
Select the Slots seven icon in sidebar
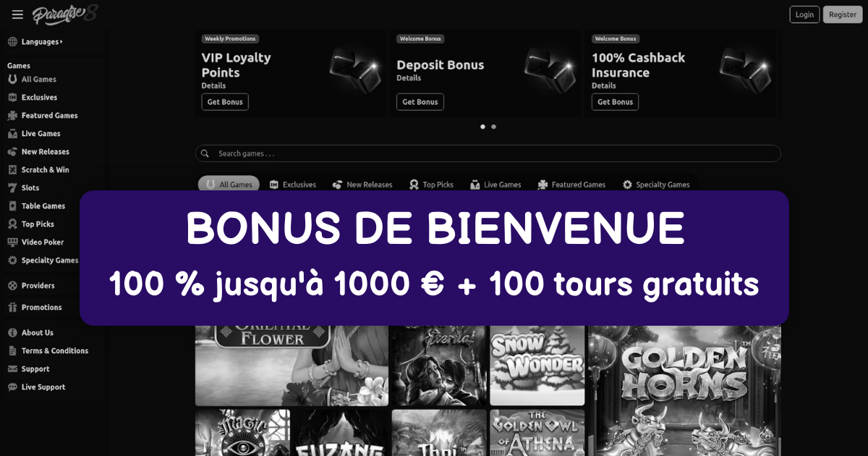12,188
